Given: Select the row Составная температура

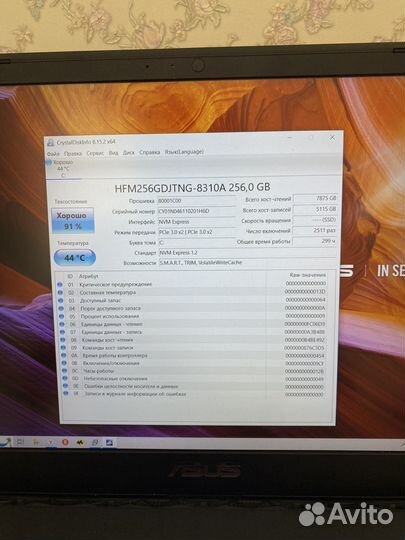Looking at the screenshot, I should point(193,292).
